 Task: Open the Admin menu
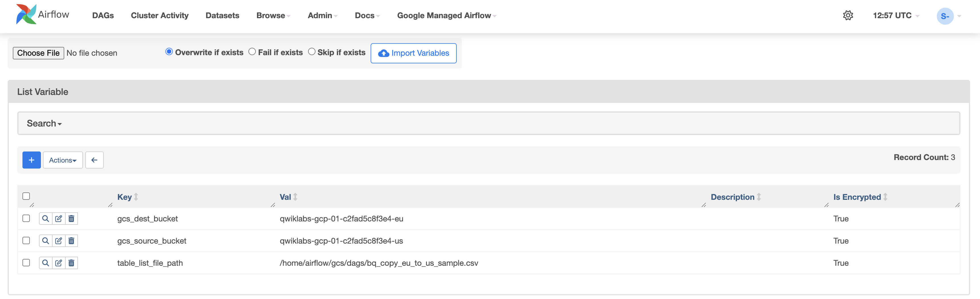(x=322, y=16)
